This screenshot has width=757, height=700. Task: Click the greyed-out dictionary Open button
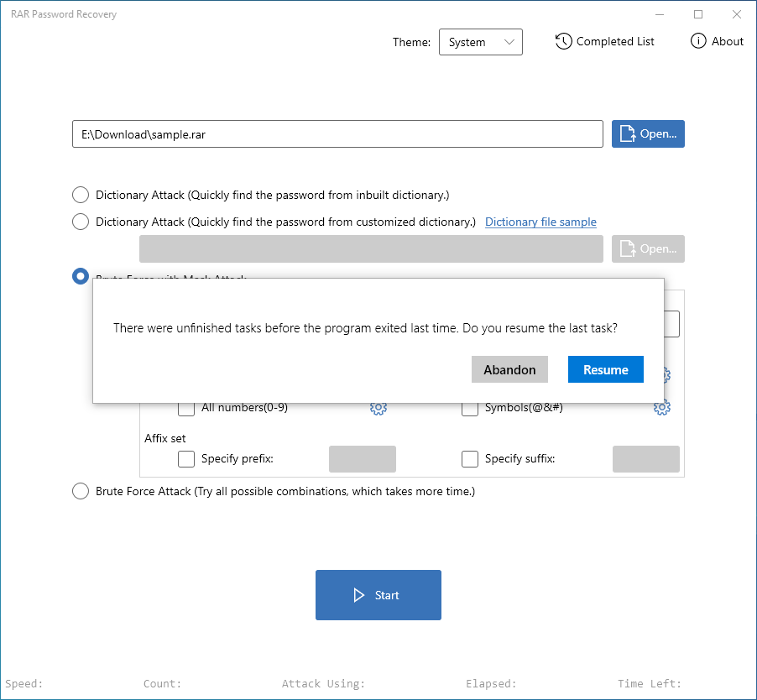pos(648,249)
